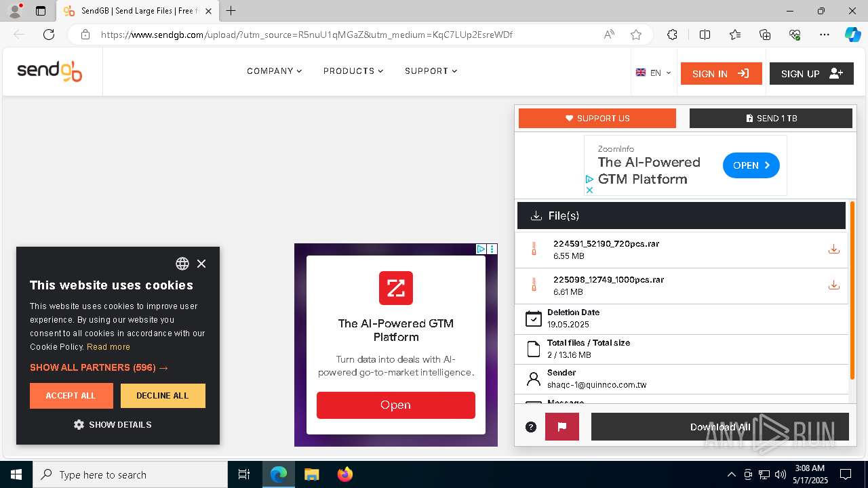
Task: Open Copilot icon in Edge
Action: point(852,35)
